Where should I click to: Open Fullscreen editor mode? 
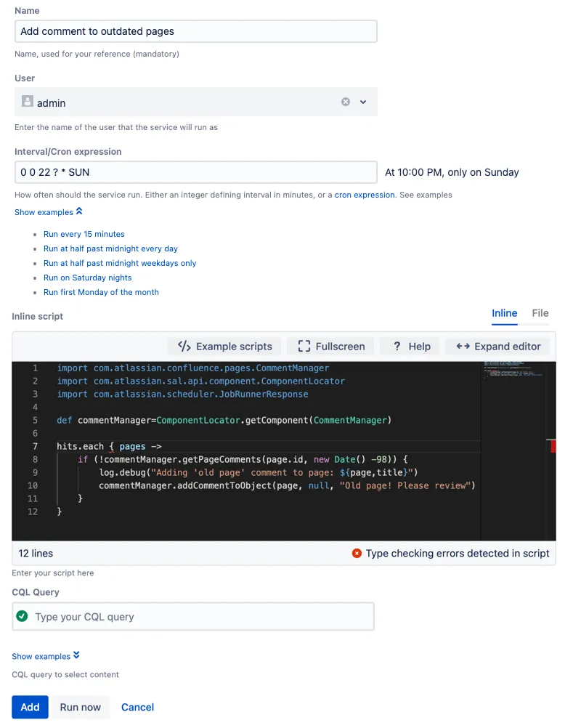(330, 347)
